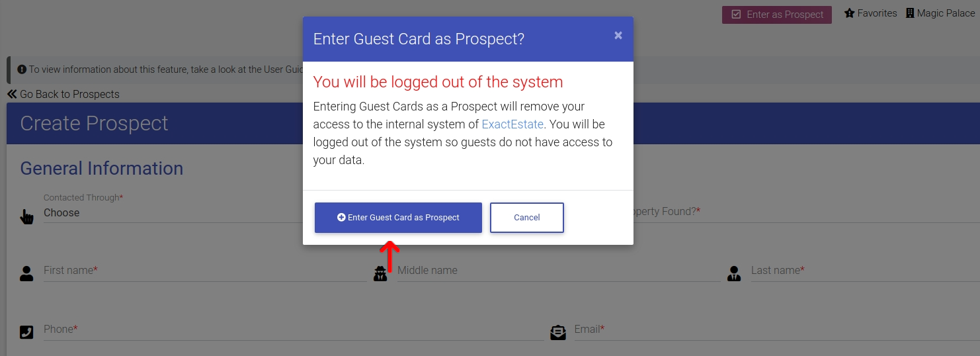Click the envelope icon beside Email field
The width and height of the screenshot is (980, 356).
click(558, 332)
